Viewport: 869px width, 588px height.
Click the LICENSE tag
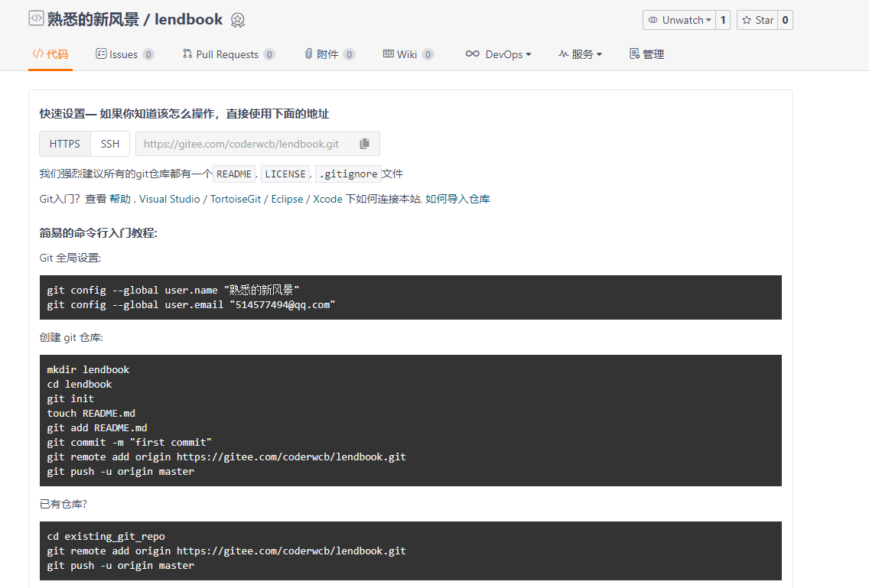[x=285, y=174]
